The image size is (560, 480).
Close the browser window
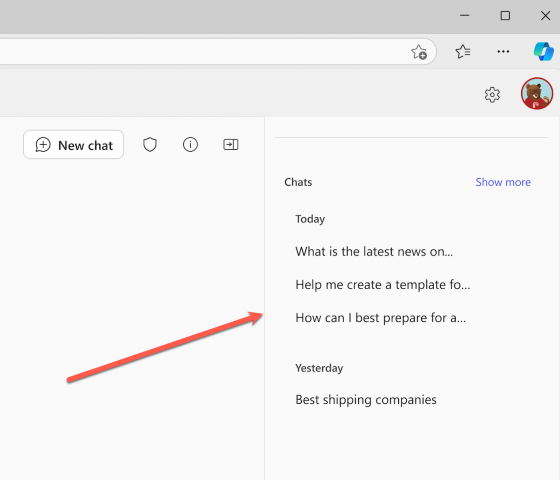coord(545,15)
